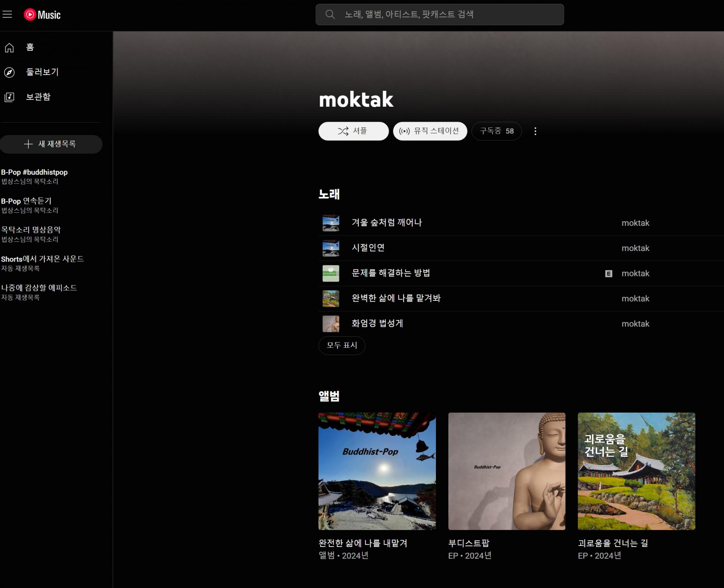Open the 괴로움을 건너는 길 album cover
This screenshot has width=724, height=588.
point(636,471)
